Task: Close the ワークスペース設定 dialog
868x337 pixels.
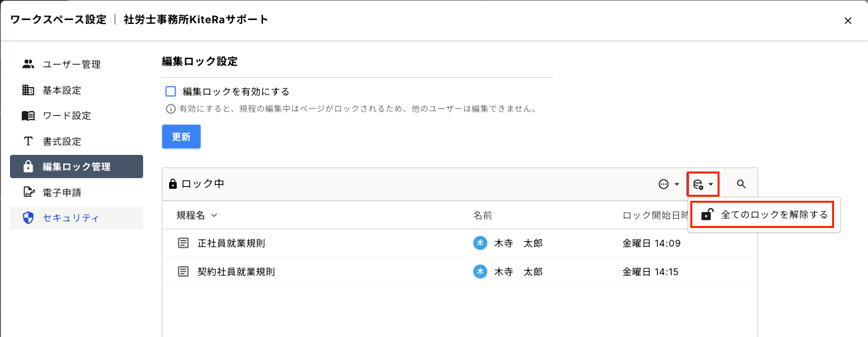Action: (848, 21)
